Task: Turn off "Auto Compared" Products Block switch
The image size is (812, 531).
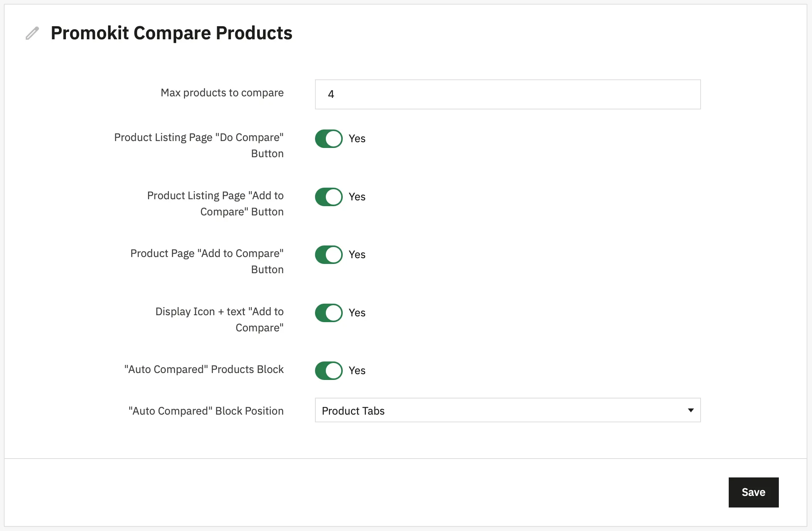Action: 329,371
